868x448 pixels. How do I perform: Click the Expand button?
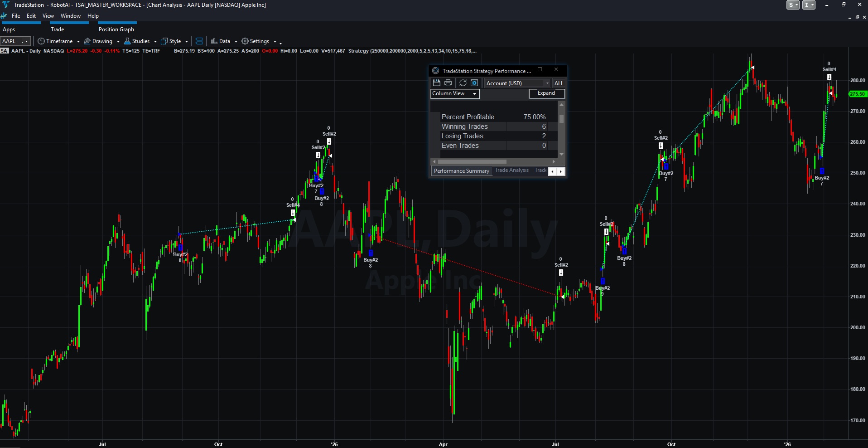(546, 93)
